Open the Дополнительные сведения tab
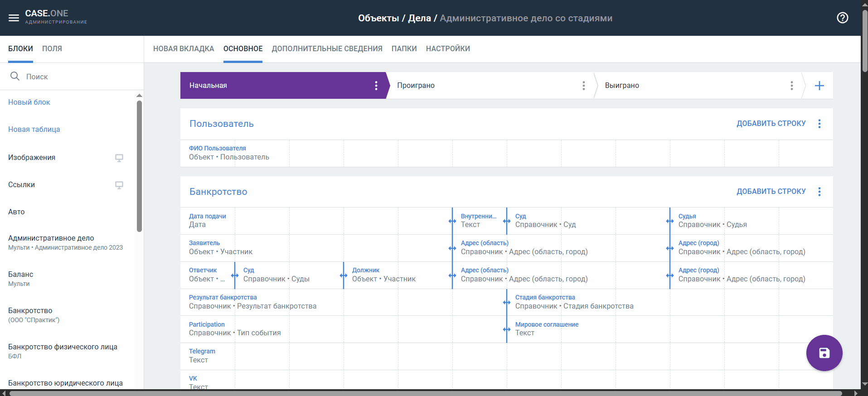The height and width of the screenshot is (396, 868). coord(327,49)
